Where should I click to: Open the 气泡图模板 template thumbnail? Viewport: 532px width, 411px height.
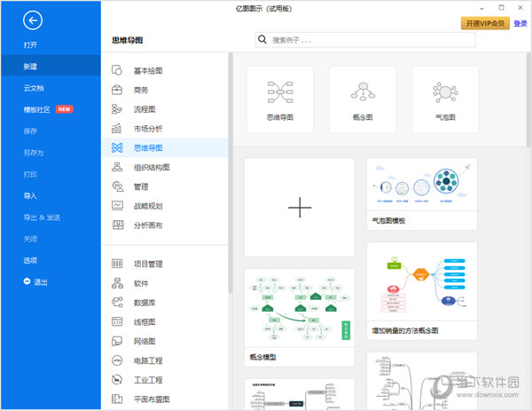422,194
